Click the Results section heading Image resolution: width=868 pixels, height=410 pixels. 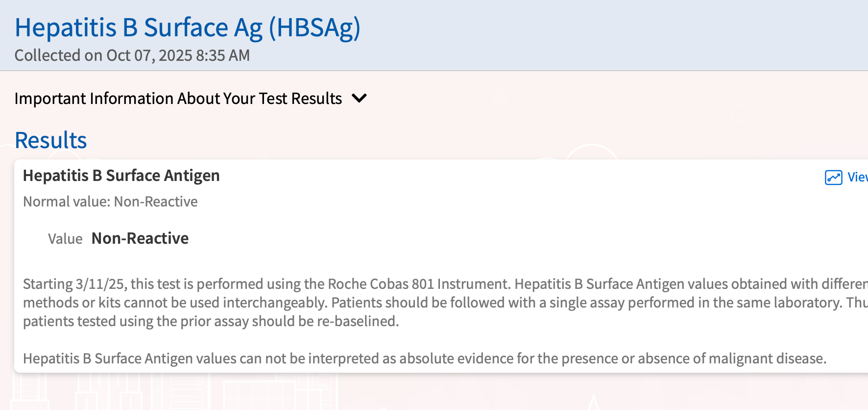[51, 140]
